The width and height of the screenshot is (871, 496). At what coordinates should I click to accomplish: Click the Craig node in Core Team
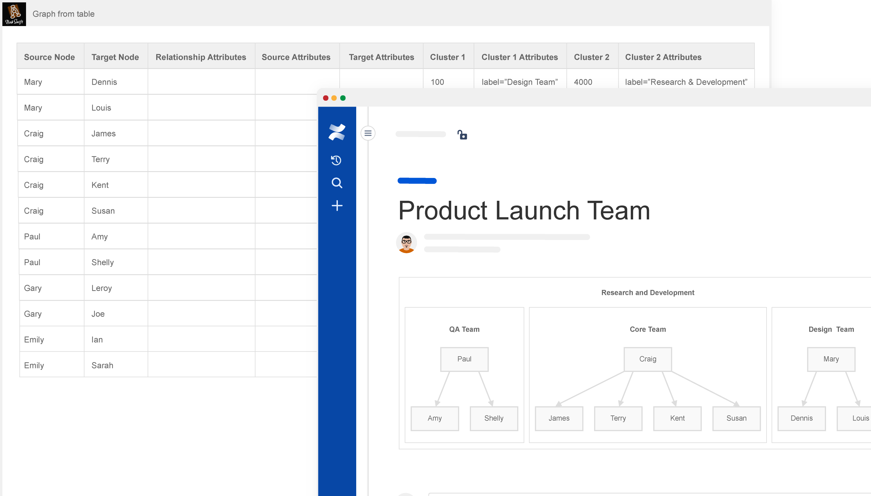(648, 359)
